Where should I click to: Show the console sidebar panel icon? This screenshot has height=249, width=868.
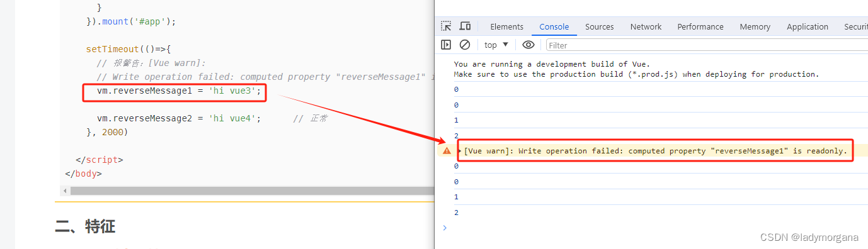pos(446,45)
